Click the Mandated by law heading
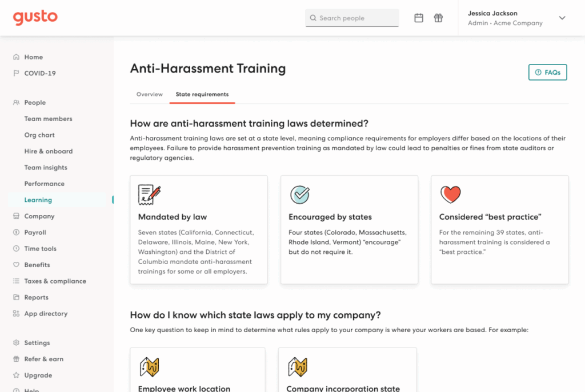585x392 pixels. [x=173, y=217]
